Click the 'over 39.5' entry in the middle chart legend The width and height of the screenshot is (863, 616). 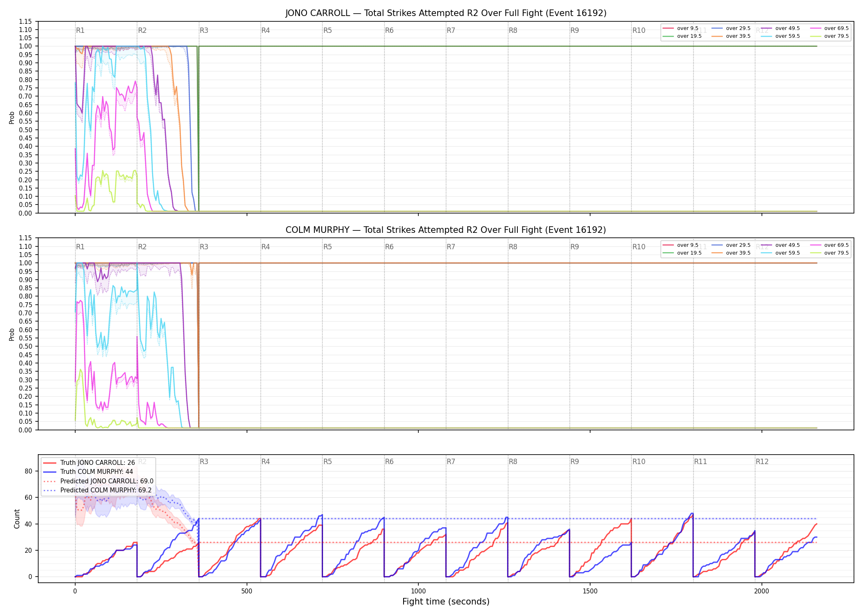[x=731, y=253]
